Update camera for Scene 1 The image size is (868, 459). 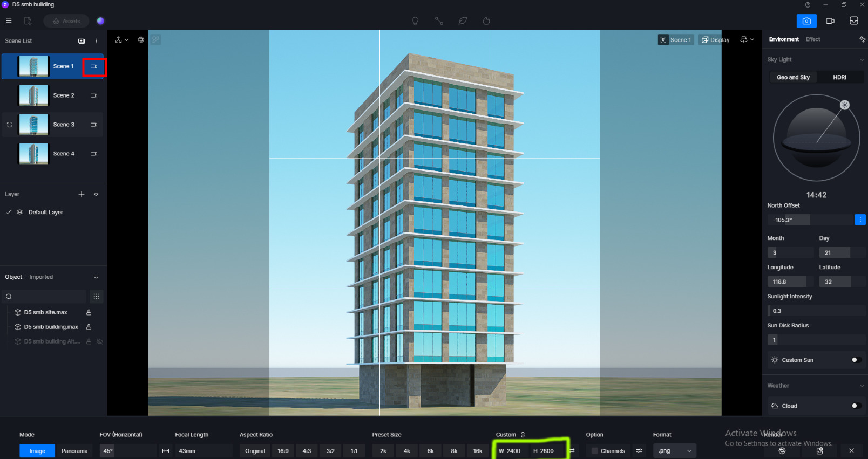[94, 66]
